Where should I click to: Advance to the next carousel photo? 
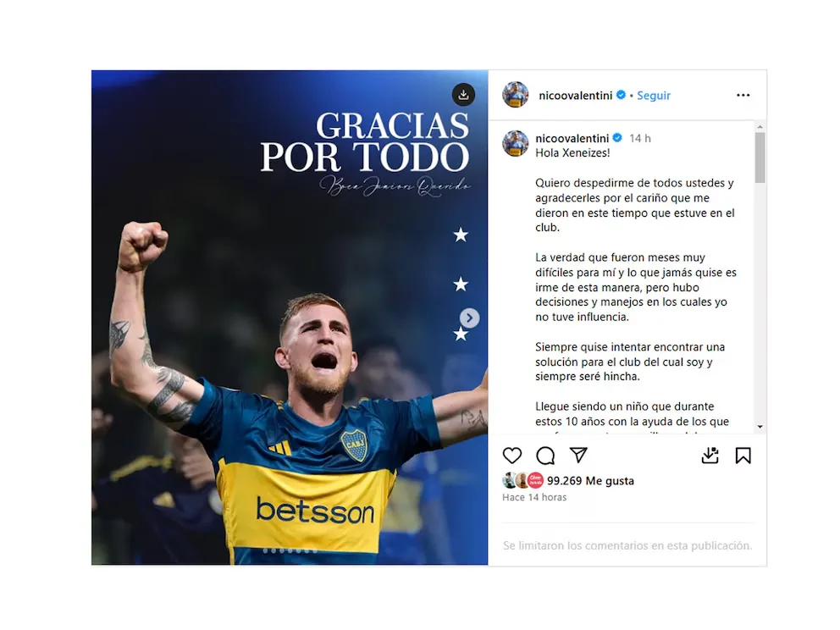click(x=469, y=318)
